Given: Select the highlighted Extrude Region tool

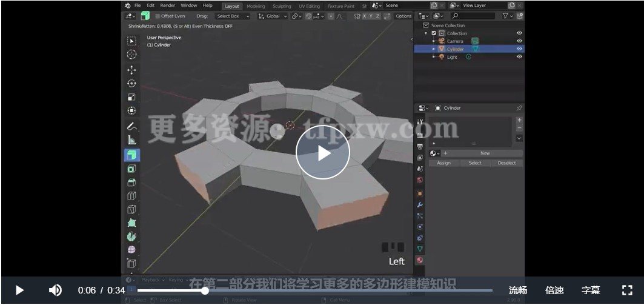Looking at the screenshot, I should click(132, 155).
